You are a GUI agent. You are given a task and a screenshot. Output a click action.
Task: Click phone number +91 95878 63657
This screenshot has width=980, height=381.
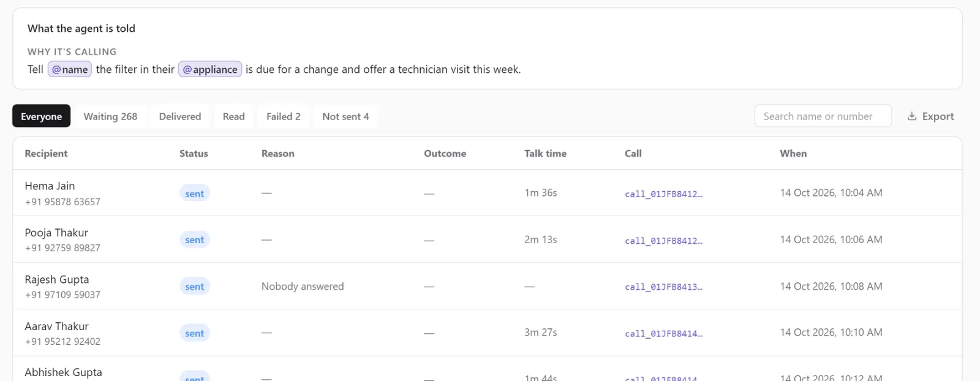point(62,202)
